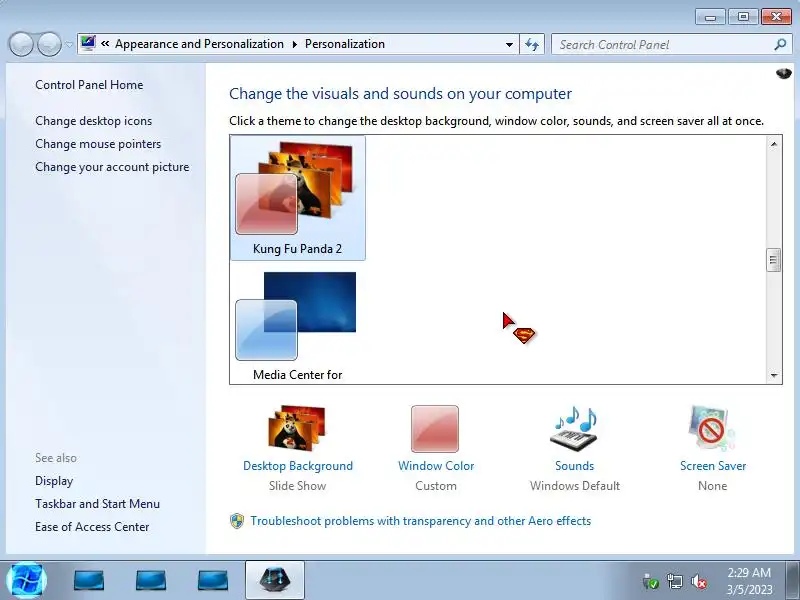Click the Windows Default sounds text
This screenshot has height=600, width=800.
click(x=575, y=486)
